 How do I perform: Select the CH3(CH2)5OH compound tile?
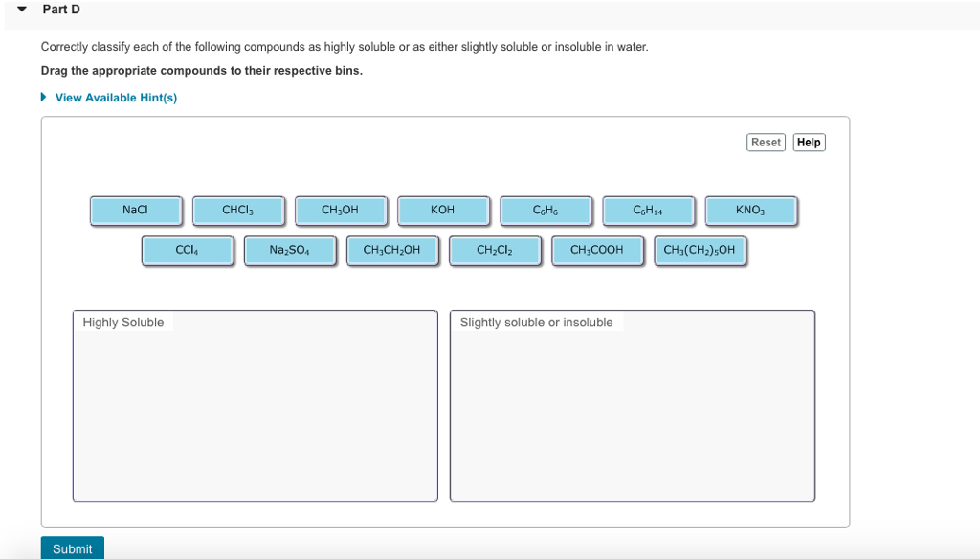click(x=701, y=250)
